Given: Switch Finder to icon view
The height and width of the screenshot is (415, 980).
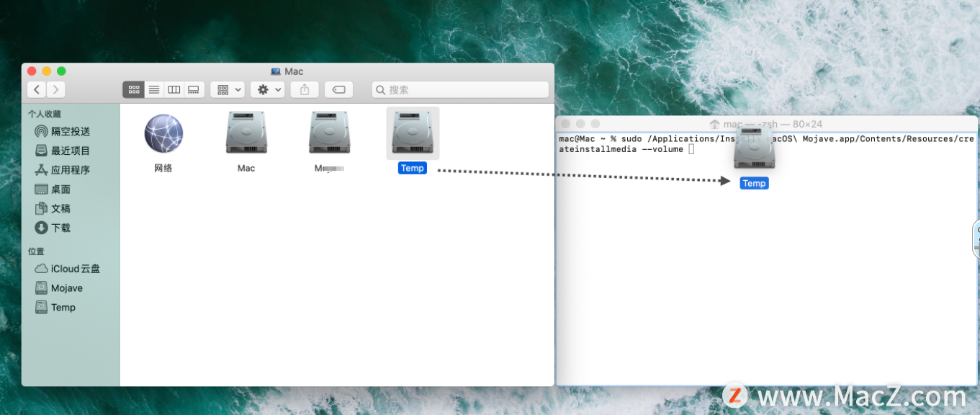Looking at the screenshot, I should click(133, 89).
